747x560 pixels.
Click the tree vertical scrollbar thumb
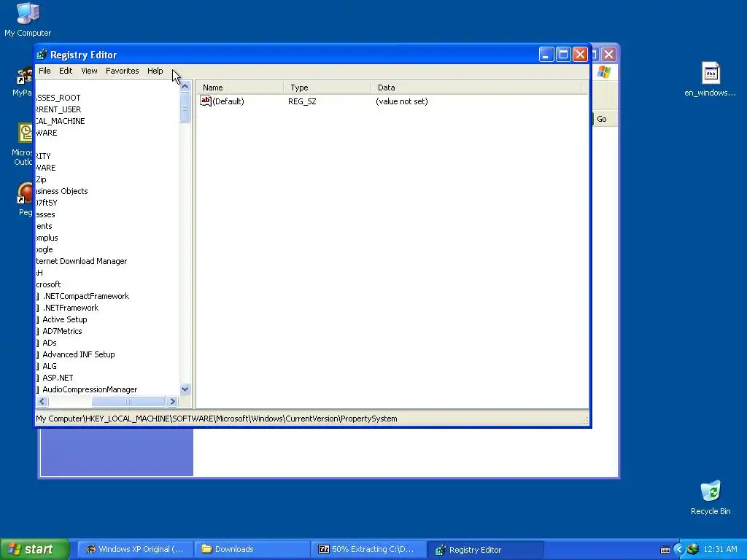click(185, 108)
